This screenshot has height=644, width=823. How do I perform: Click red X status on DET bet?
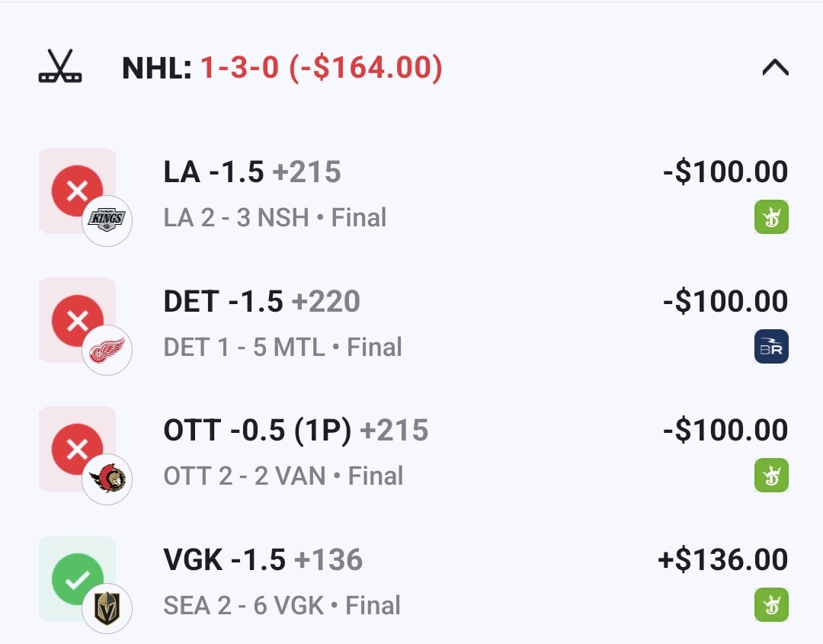[x=77, y=320]
